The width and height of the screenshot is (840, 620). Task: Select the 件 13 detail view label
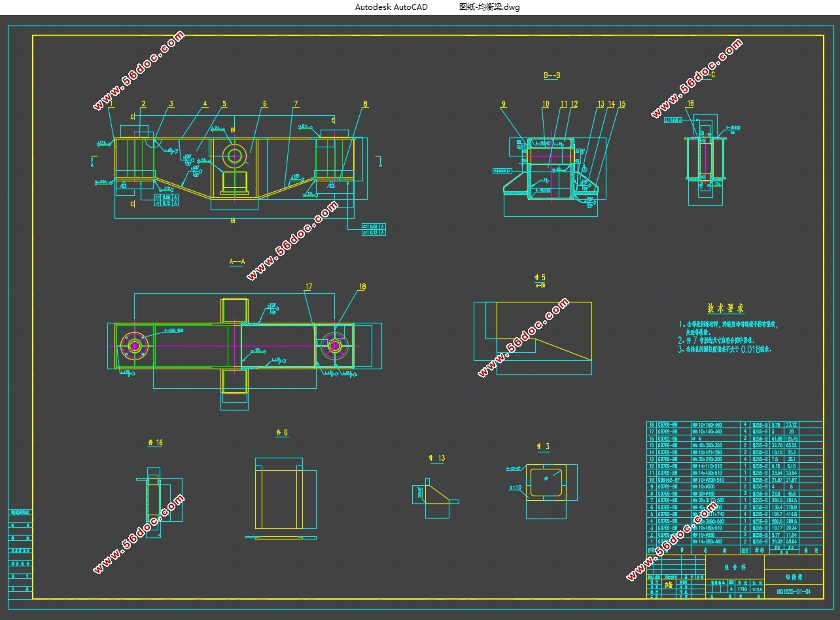(436, 458)
